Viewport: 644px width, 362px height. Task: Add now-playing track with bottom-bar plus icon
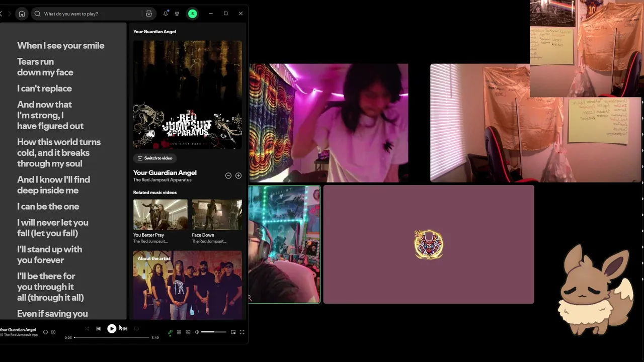(53, 332)
